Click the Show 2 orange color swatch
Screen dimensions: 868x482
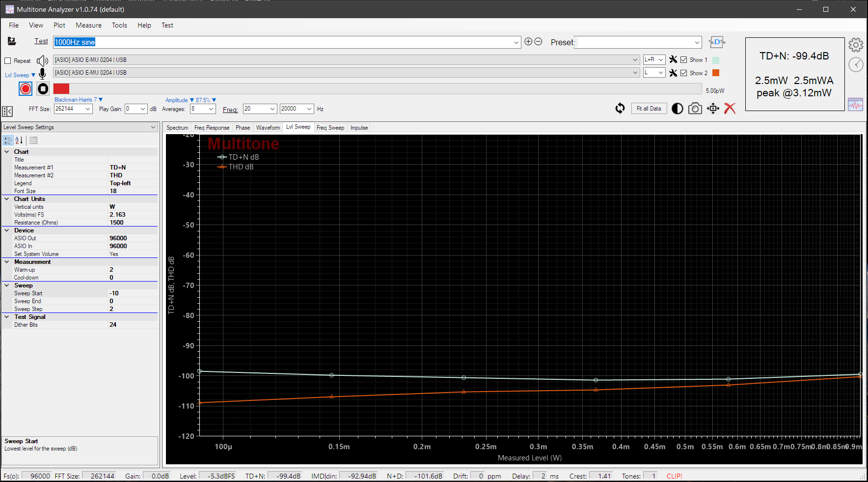coord(716,73)
